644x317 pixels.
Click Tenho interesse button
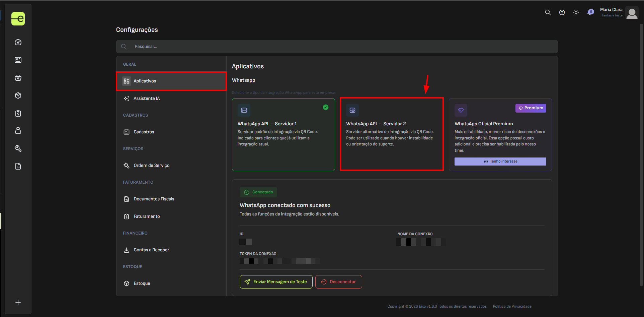tap(500, 162)
